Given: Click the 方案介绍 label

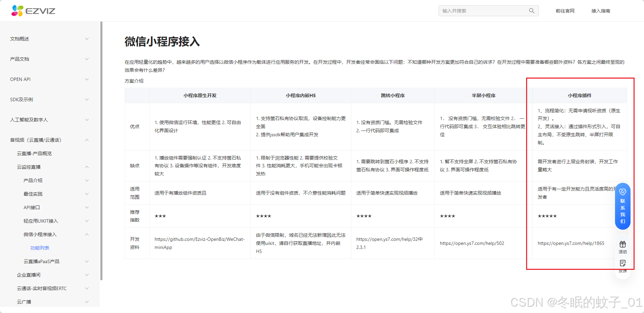Looking at the screenshot, I should tap(134, 81).
